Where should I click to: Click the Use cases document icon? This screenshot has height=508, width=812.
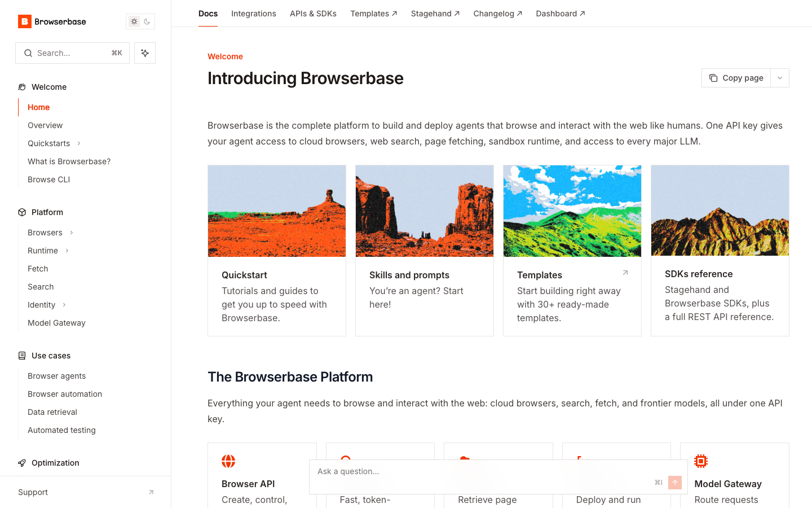click(x=22, y=356)
